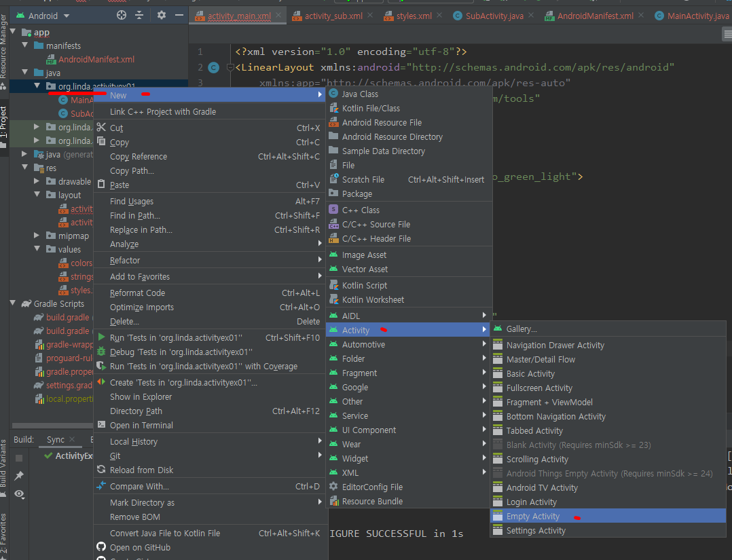This screenshot has width=732, height=560.
Task: Click Open in Terminal
Action: tap(209, 425)
